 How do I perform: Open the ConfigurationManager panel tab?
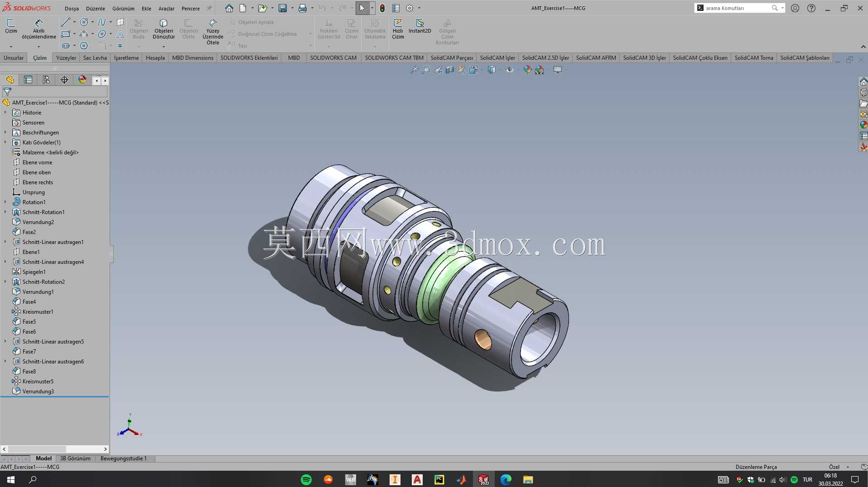(46, 80)
